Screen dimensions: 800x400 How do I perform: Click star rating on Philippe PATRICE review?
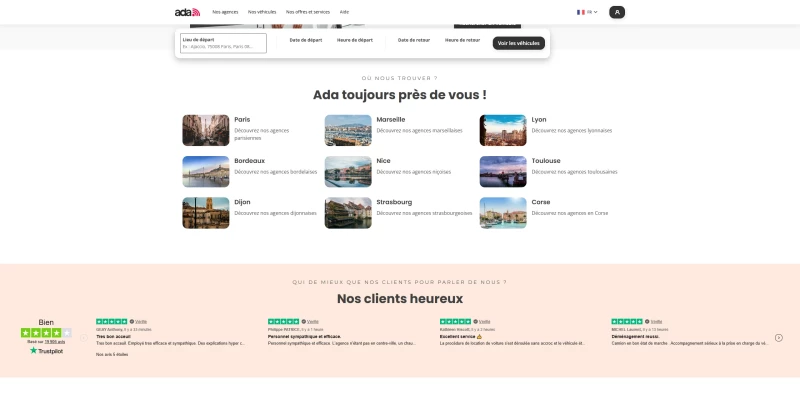[284, 321]
